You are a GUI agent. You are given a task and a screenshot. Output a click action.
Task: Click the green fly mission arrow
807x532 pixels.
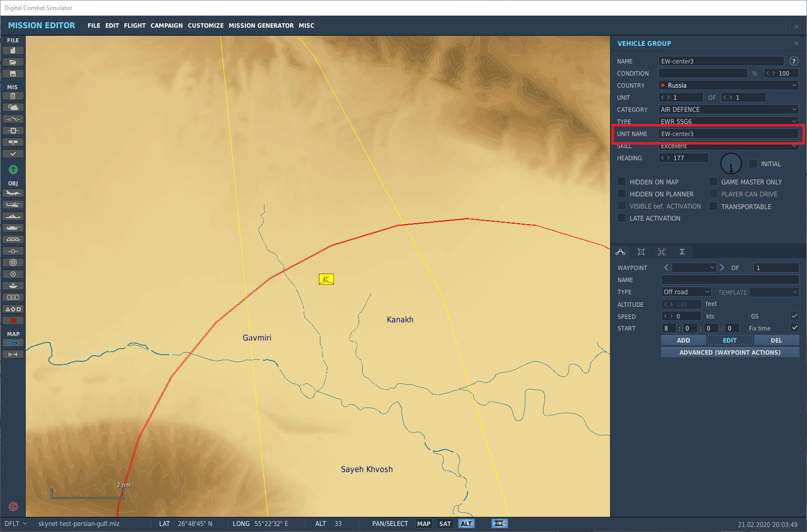(x=13, y=169)
